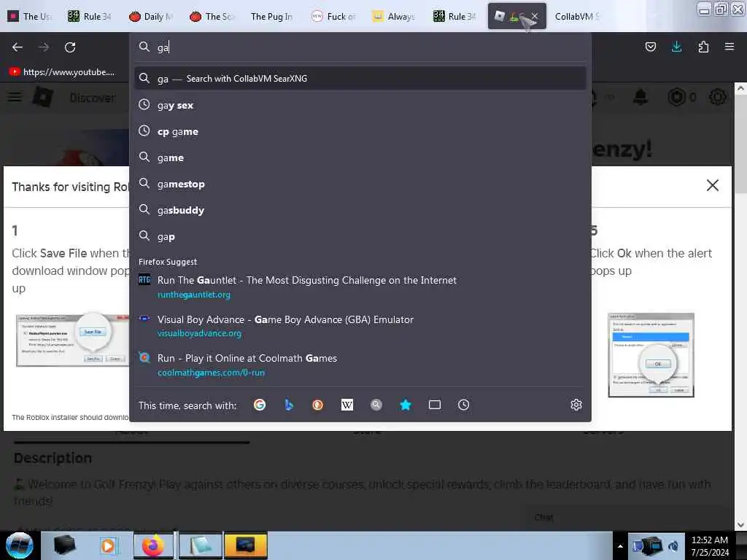The width and height of the screenshot is (747, 560).
Task: Open the taskbar clock and date
Action: [x=709, y=546]
